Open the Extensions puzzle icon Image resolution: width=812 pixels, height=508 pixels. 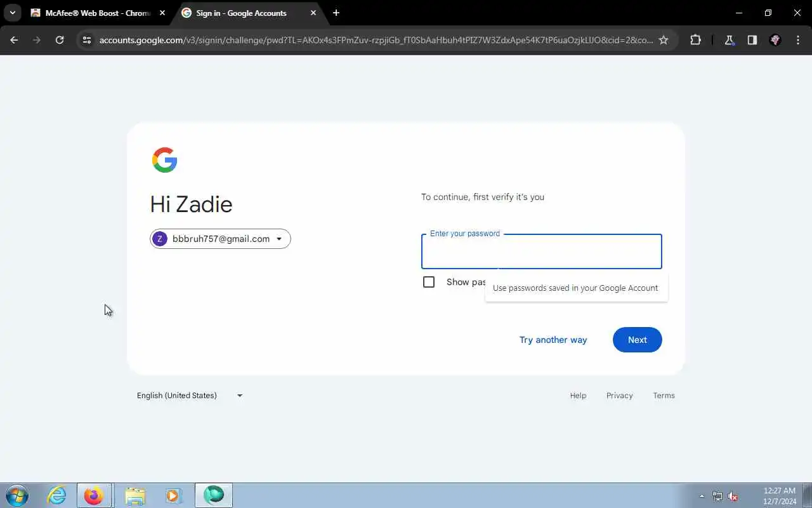696,40
